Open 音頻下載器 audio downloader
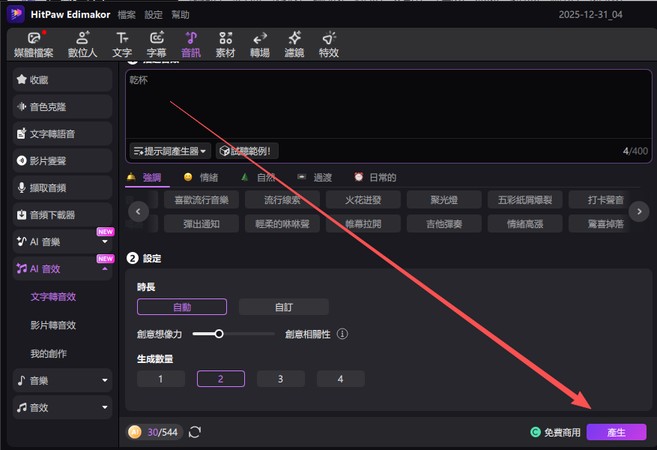 click(62, 215)
